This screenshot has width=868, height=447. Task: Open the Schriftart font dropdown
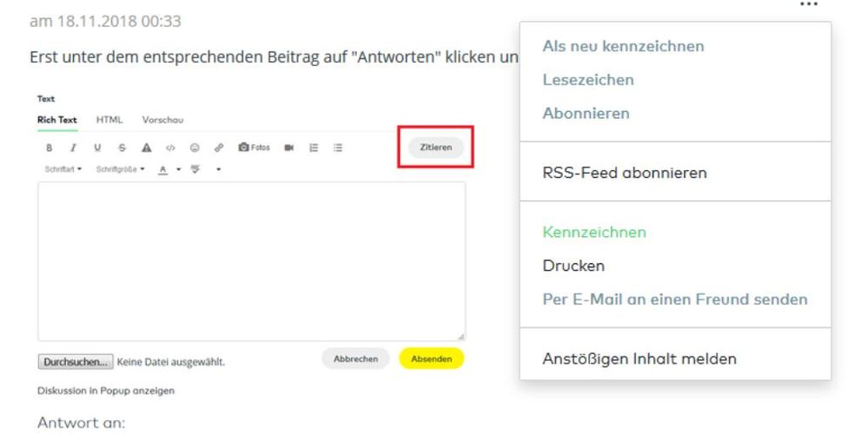point(63,169)
